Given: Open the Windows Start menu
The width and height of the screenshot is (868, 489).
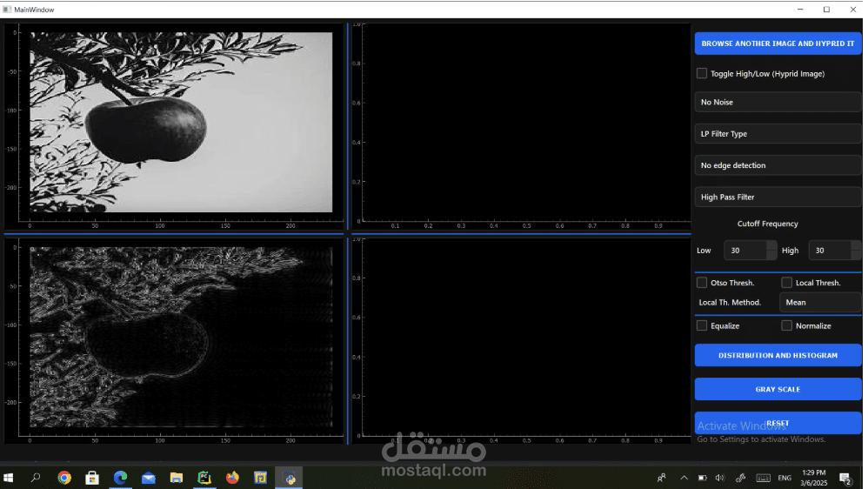Looking at the screenshot, I should (9, 478).
